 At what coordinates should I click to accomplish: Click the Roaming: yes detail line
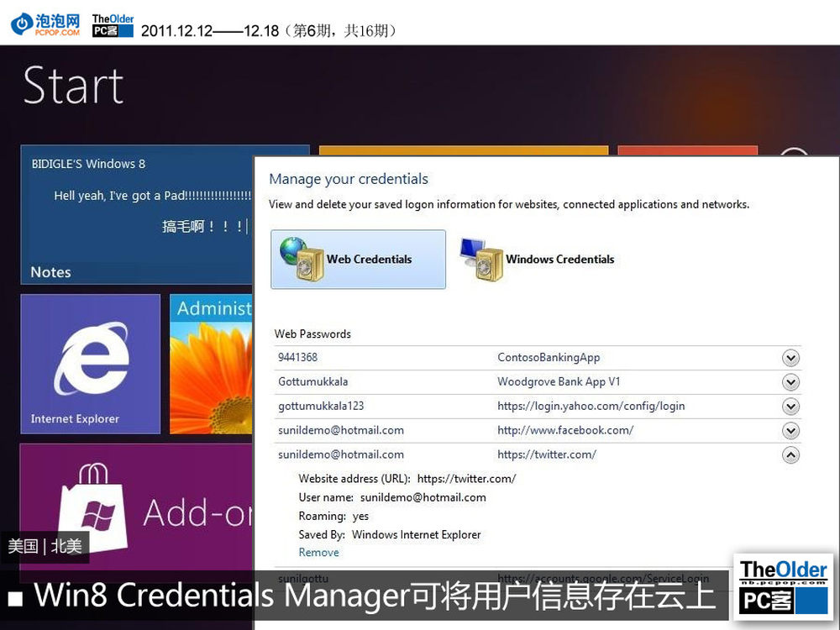[x=333, y=516]
